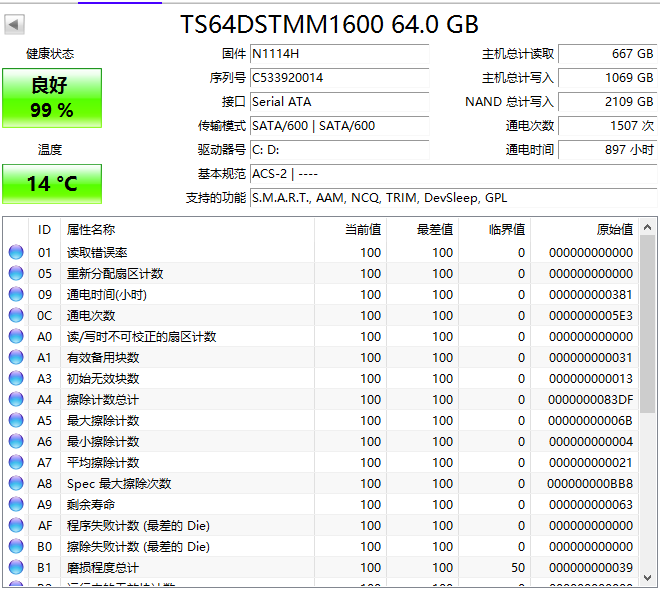Click status orb for 磨损程度总计 row
Viewport: 660px width, 595px height.
coord(16,568)
